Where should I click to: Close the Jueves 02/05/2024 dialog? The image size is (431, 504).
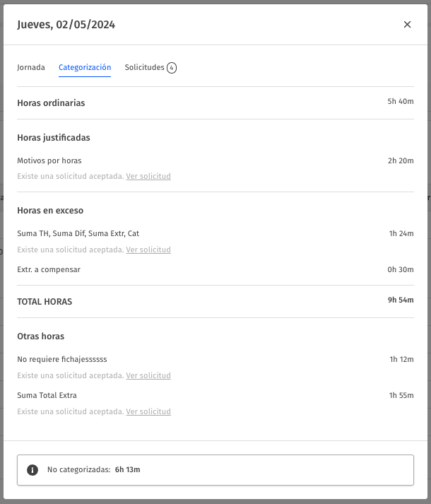(407, 25)
